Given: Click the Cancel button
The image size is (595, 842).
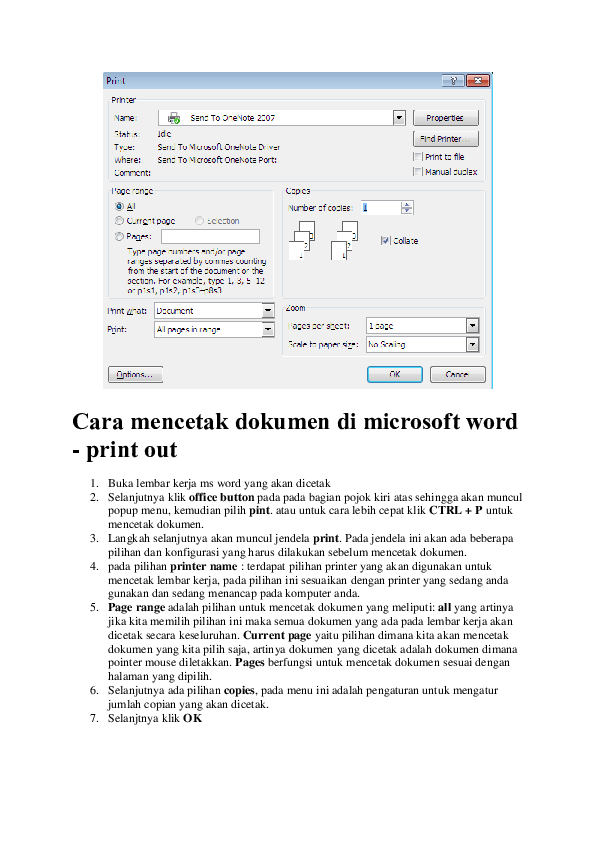Looking at the screenshot, I should [x=458, y=374].
